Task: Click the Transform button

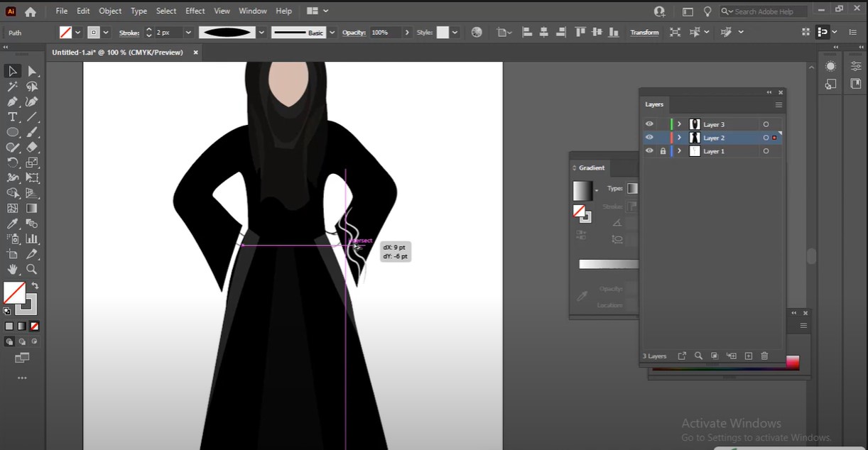Action: click(x=644, y=33)
